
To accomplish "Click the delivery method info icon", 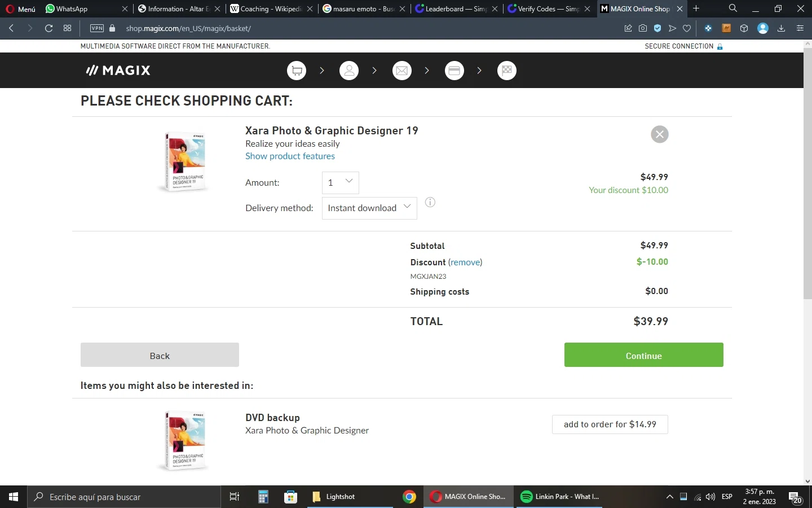I will pyautogui.click(x=430, y=202).
